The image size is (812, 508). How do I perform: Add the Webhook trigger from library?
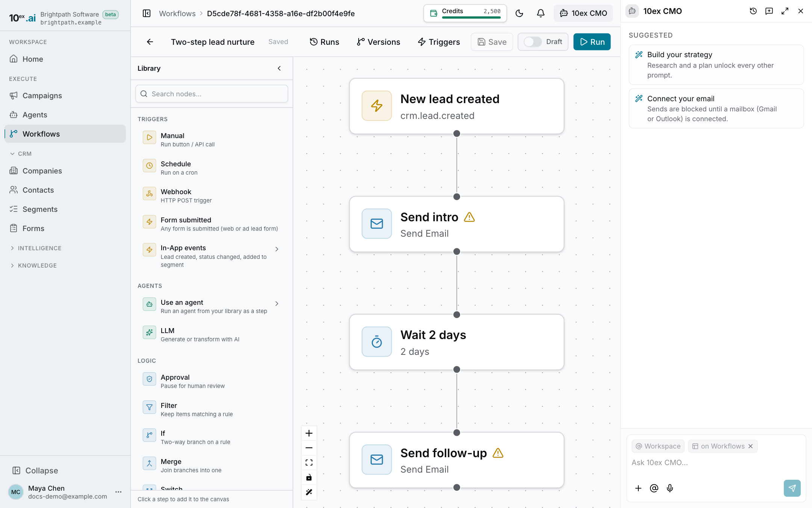(x=212, y=196)
